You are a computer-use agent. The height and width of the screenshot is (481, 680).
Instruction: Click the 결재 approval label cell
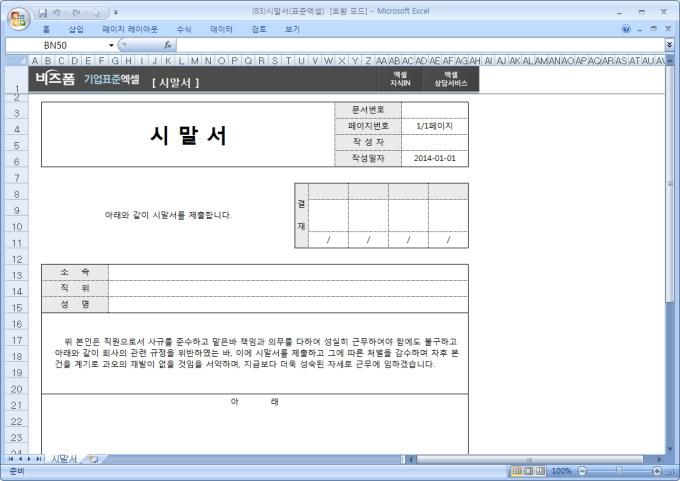coord(301,216)
